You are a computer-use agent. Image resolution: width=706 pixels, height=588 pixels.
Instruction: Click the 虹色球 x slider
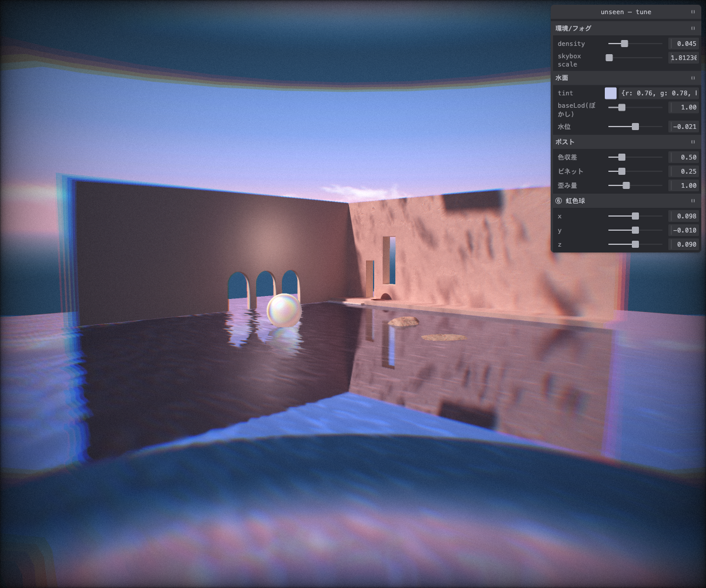point(635,216)
